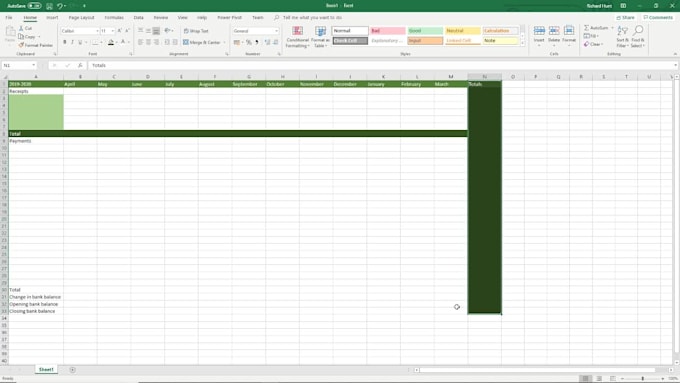Screen dimensions: 680x383
Task: Apply the Neutral cell style
Action: click(x=463, y=30)
